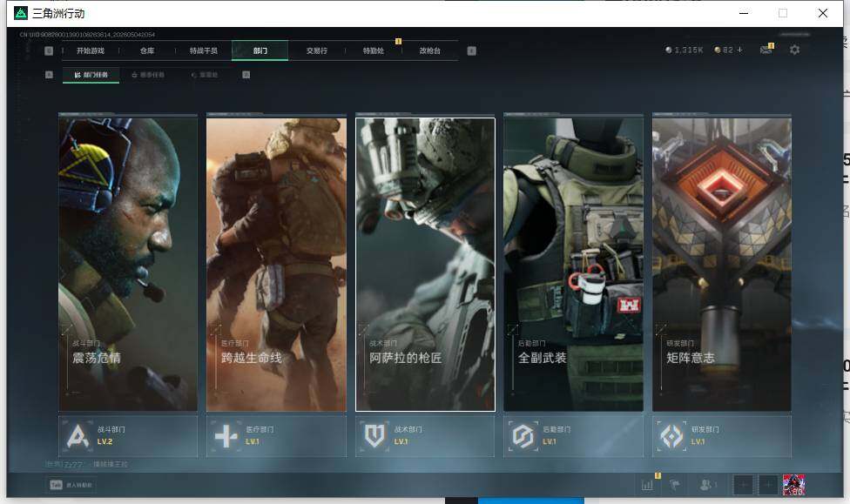Add premium currency with the plus button
The height and width of the screenshot is (504, 850).
(x=739, y=50)
